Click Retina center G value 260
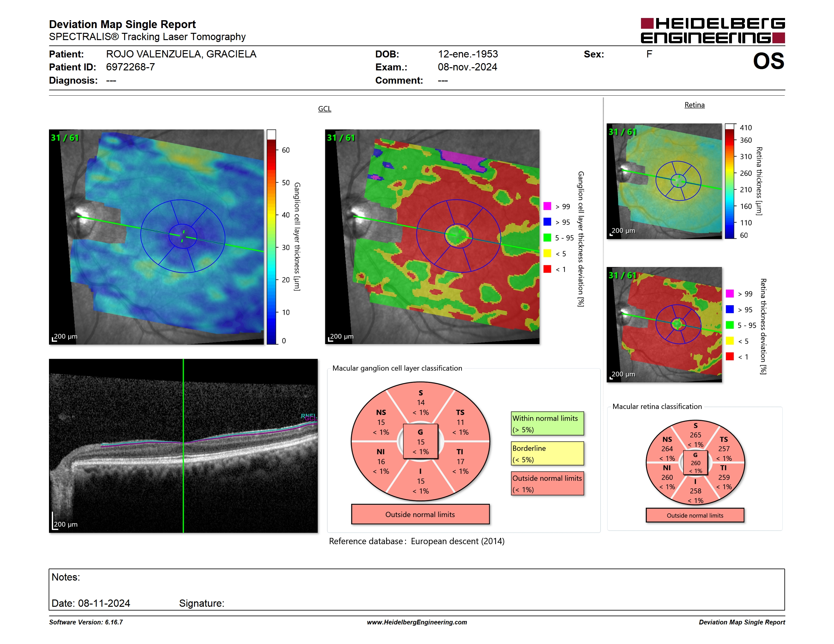 pos(695,463)
